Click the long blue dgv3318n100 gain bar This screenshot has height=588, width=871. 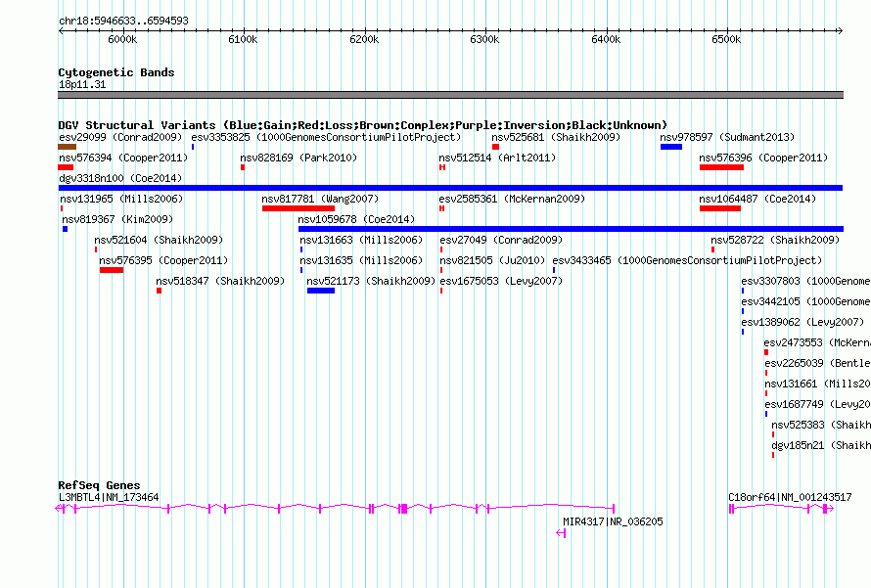tap(450, 188)
